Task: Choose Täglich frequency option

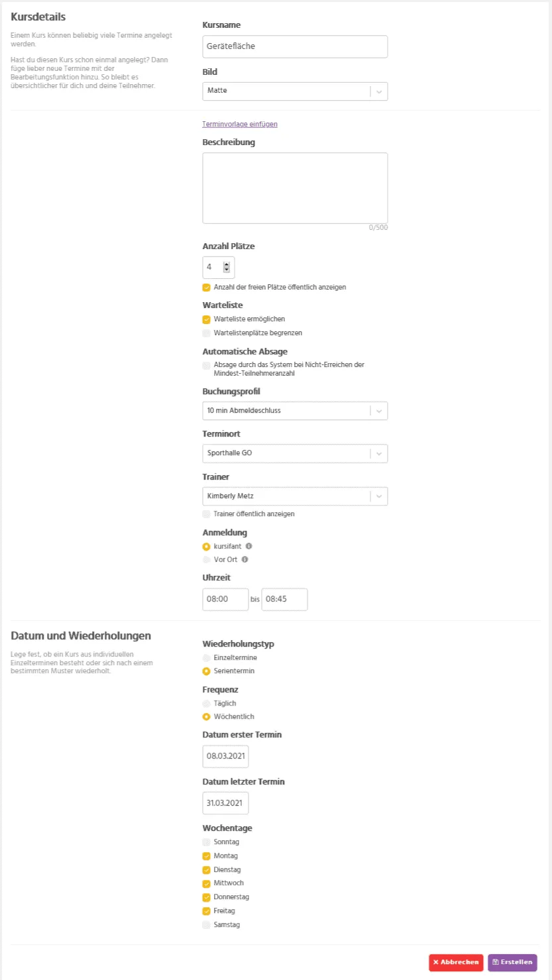Action: pos(207,703)
